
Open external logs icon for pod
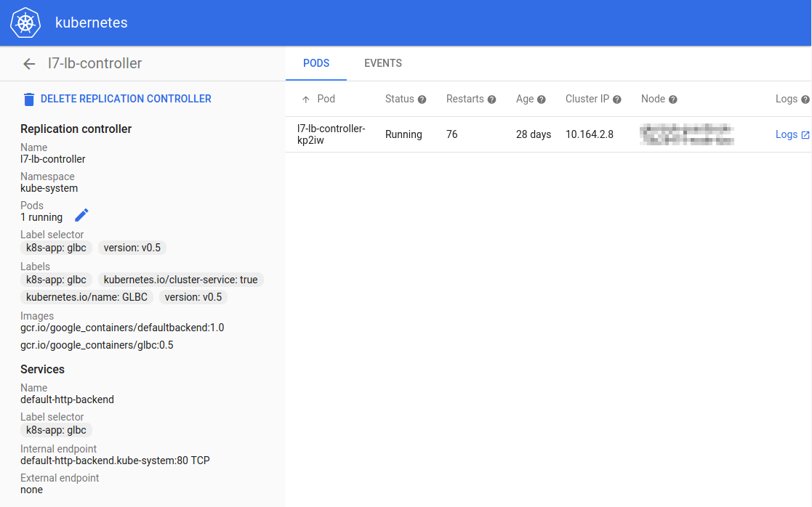[x=805, y=135]
